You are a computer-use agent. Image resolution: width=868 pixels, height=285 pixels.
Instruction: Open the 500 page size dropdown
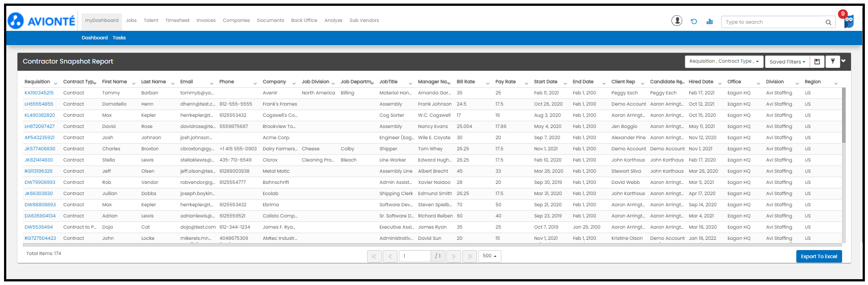[489, 256]
